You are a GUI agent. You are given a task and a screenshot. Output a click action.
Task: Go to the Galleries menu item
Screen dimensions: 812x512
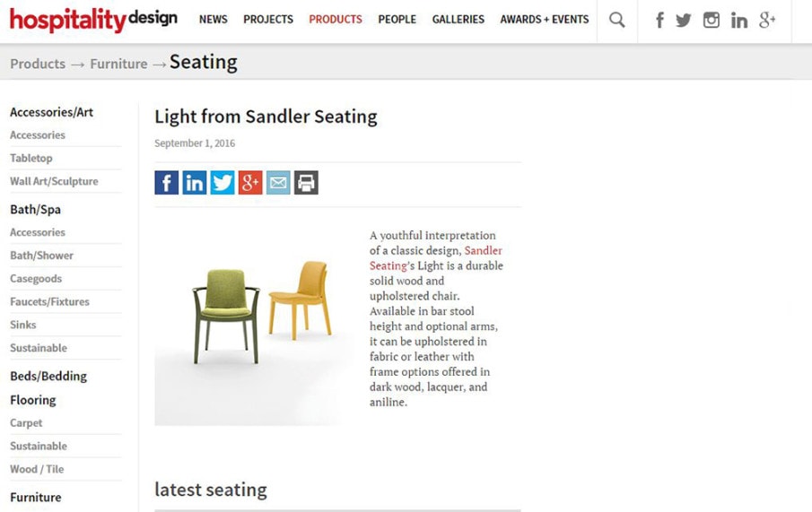(458, 19)
